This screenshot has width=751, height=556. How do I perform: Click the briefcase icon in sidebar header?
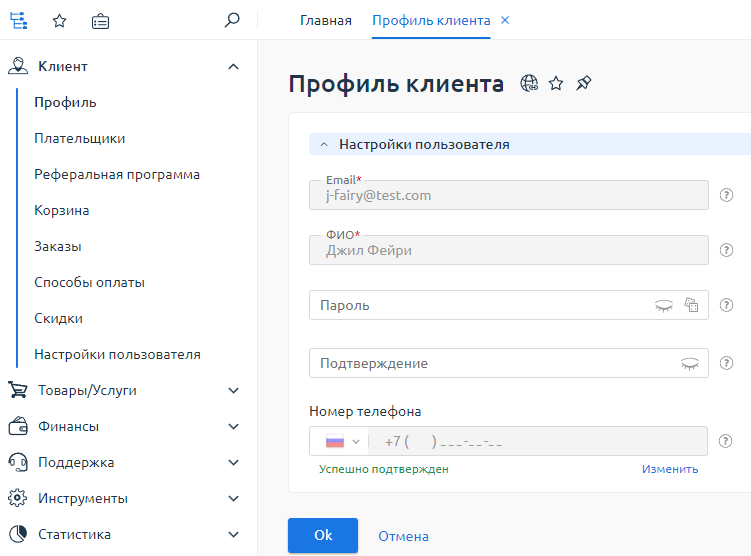100,20
